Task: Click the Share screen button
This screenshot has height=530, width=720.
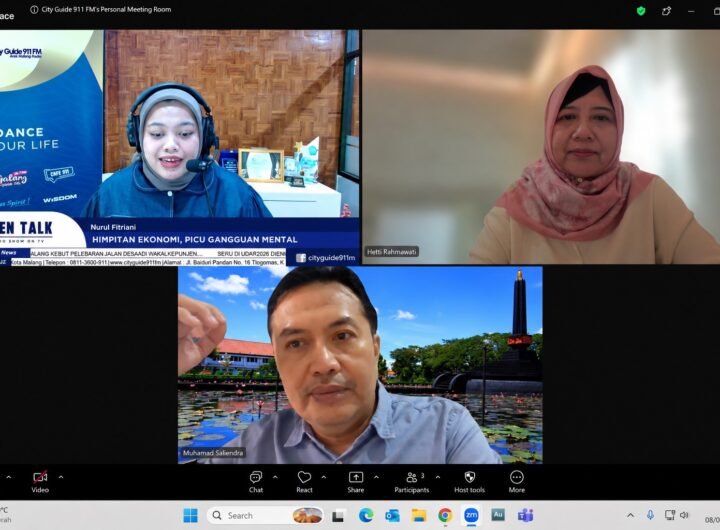Action: click(356, 482)
